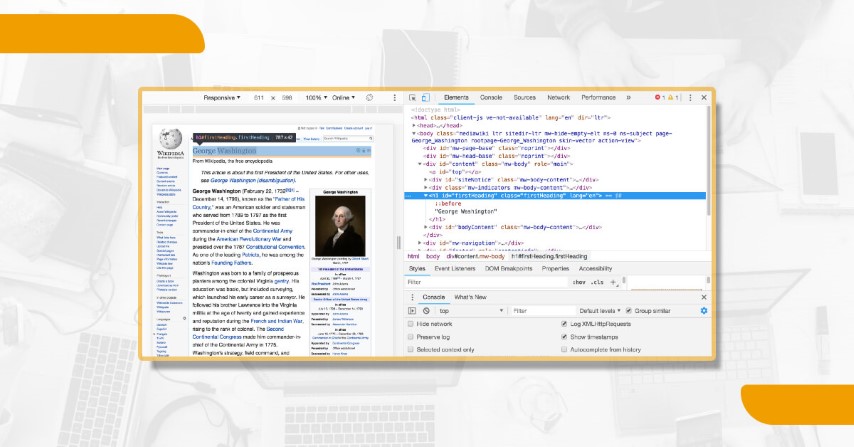Select the body breadcrumb

[x=432, y=256]
